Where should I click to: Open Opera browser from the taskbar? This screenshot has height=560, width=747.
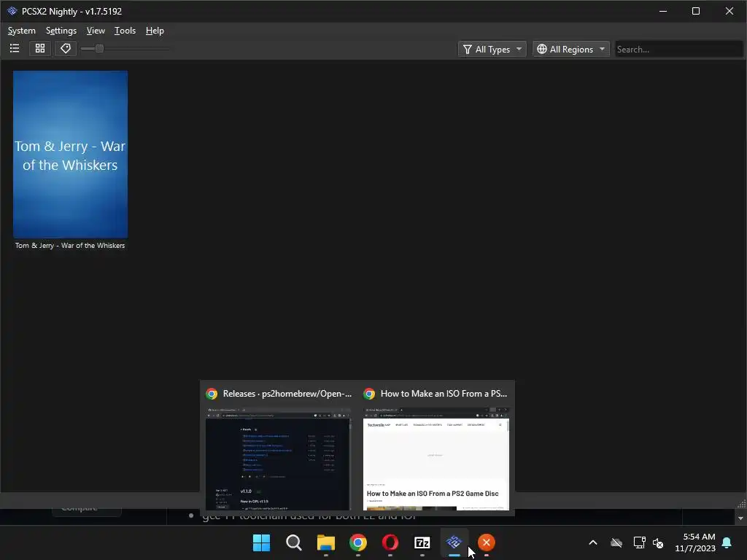[x=390, y=542]
